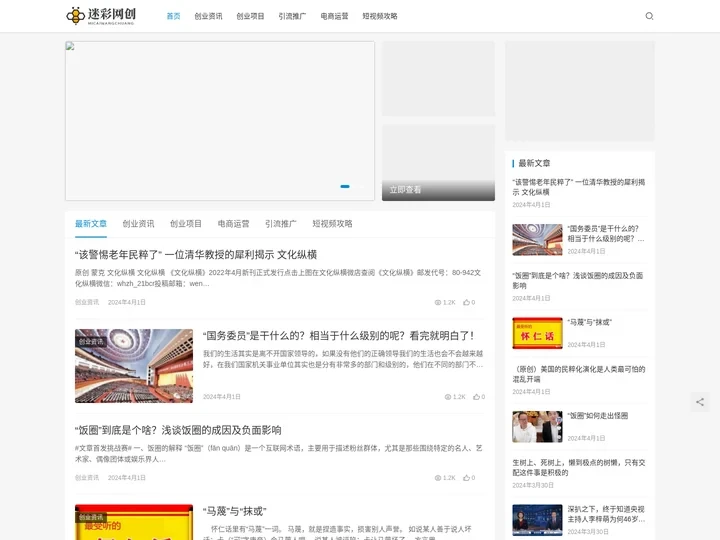Switch to the 引流推广 tab in article list

click(x=281, y=224)
